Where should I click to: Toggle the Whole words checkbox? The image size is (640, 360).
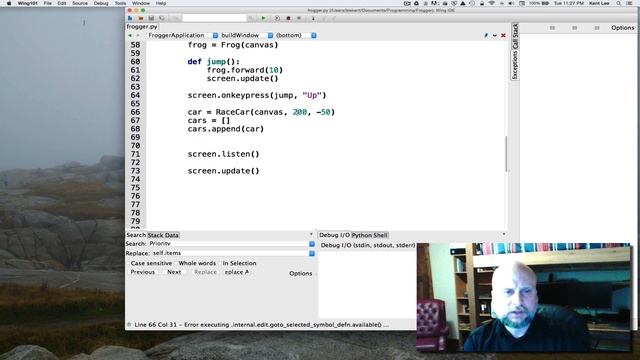tap(176, 263)
